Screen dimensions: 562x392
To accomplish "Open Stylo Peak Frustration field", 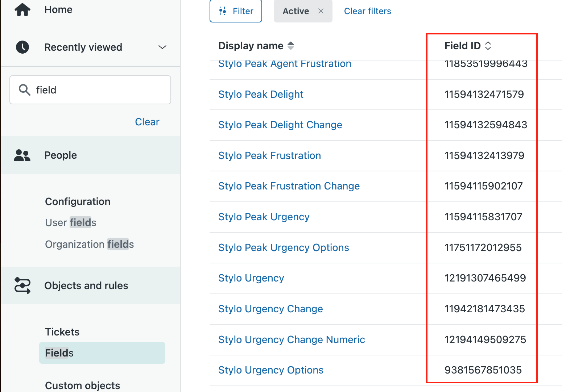I will coord(269,155).
